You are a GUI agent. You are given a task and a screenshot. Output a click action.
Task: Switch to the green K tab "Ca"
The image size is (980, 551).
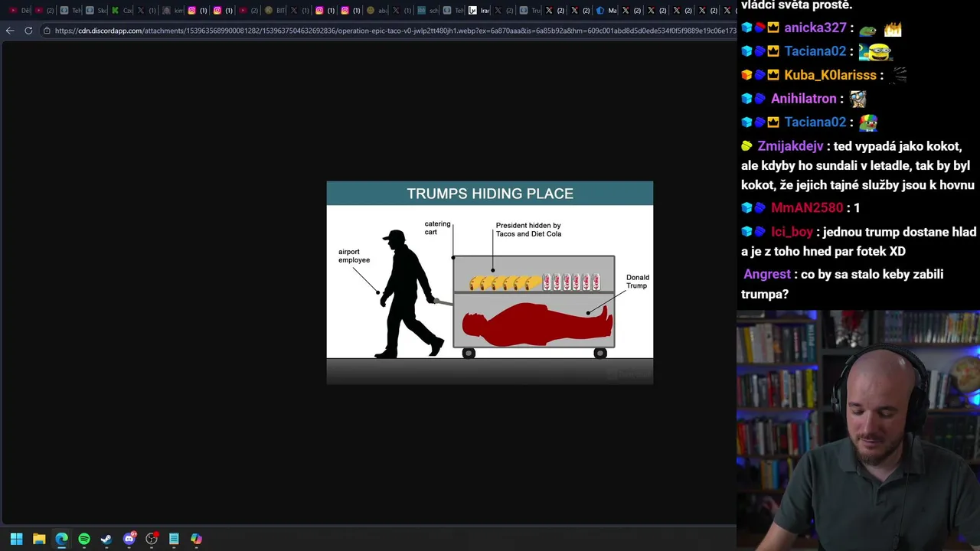121,11
